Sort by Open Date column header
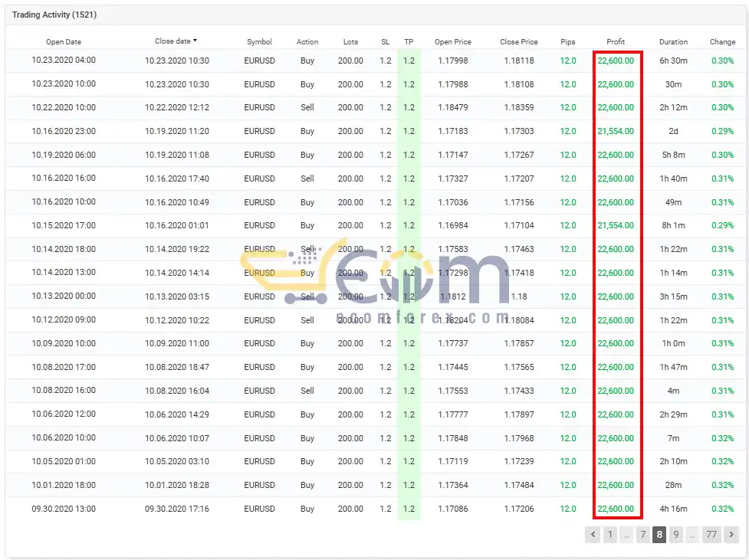749x560 pixels. [64, 41]
